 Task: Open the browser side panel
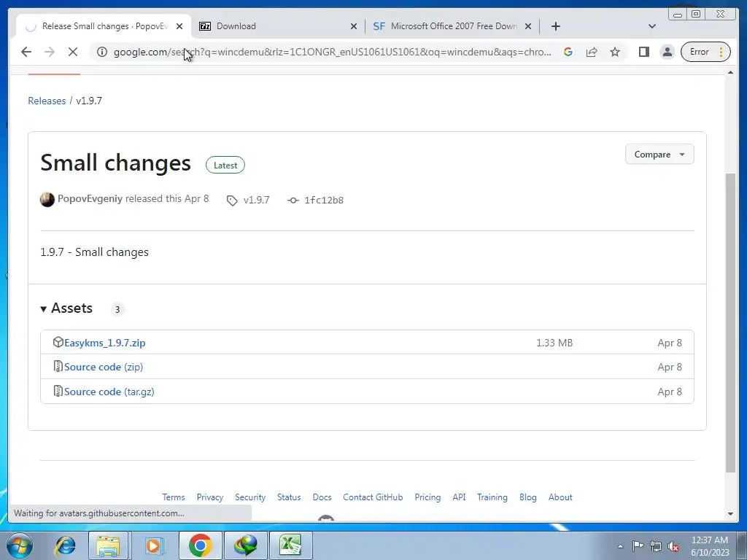click(x=644, y=52)
